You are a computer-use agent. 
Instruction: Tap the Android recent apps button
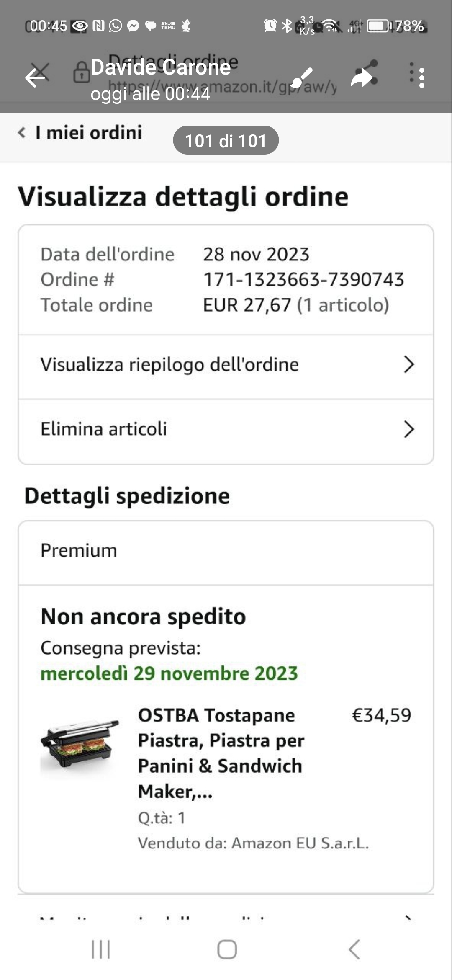pyautogui.click(x=101, y=949)
